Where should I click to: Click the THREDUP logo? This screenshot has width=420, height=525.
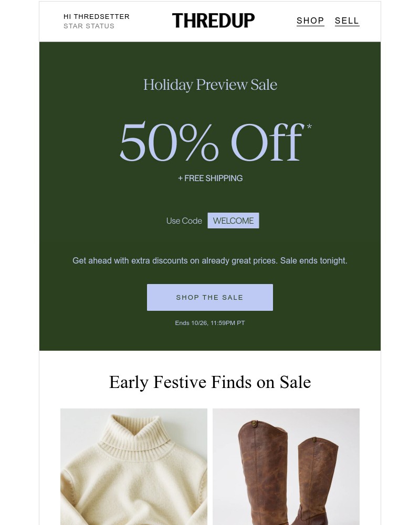point(213,20)
